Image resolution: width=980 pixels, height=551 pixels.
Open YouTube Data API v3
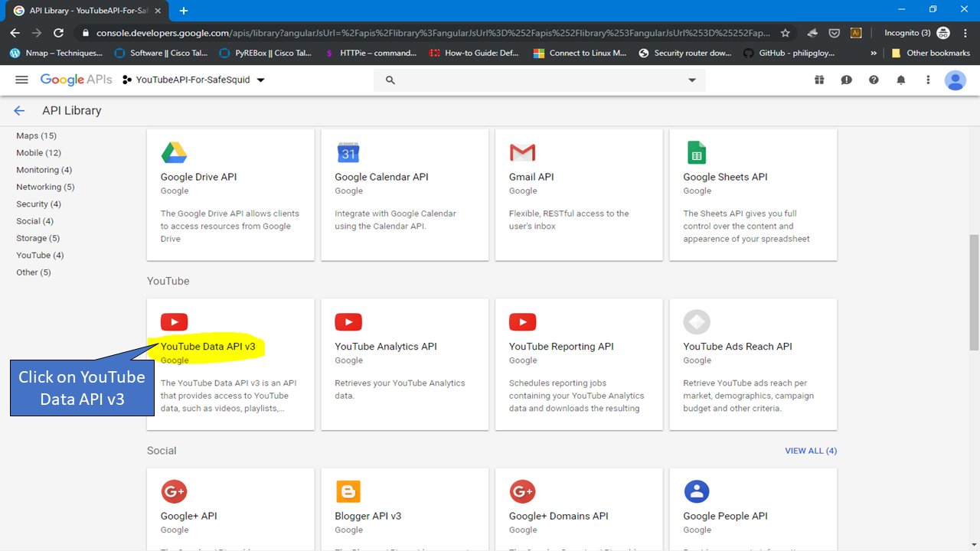pos(207,347)
